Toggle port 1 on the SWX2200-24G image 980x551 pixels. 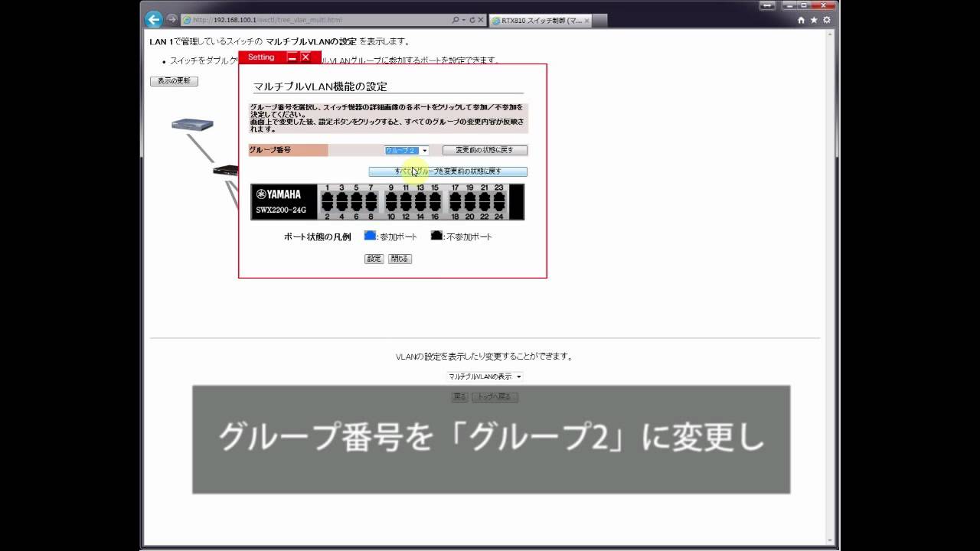pos(327,197)
